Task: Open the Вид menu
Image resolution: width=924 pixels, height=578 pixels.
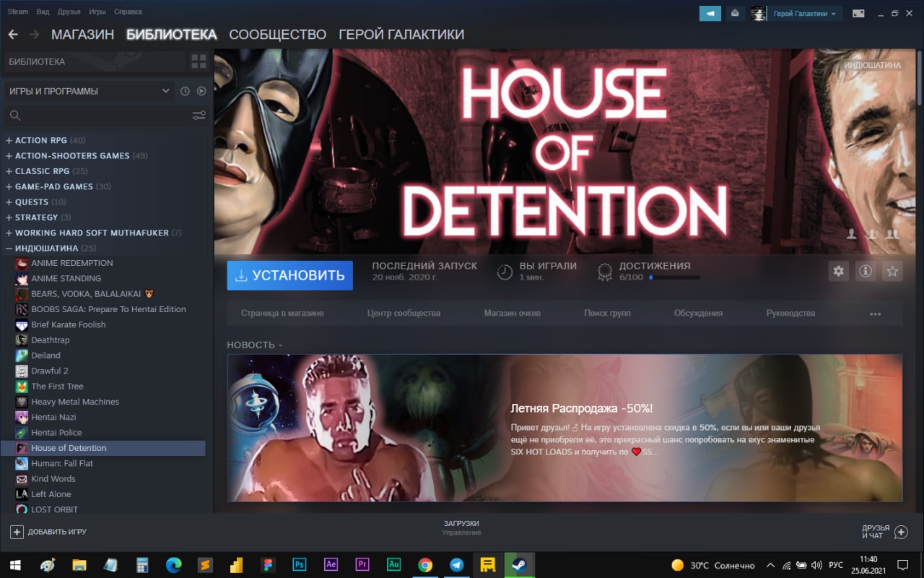Action: [43, 12]
